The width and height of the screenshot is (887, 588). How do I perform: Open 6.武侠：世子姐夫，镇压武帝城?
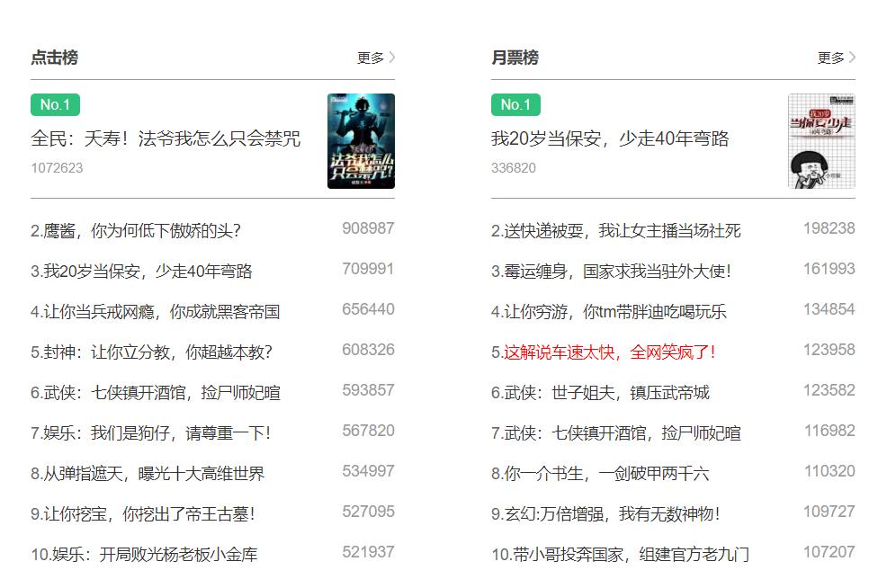[600, 392]
